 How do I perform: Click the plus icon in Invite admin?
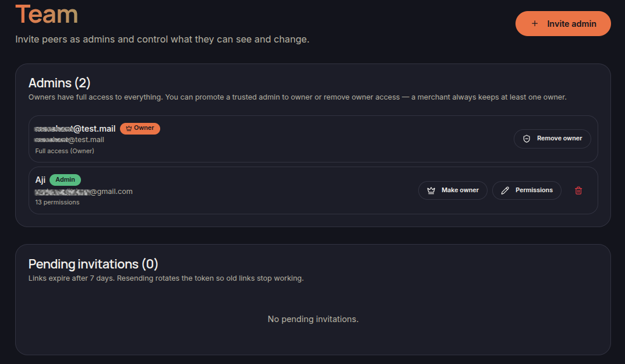click(x=535, y=23)
